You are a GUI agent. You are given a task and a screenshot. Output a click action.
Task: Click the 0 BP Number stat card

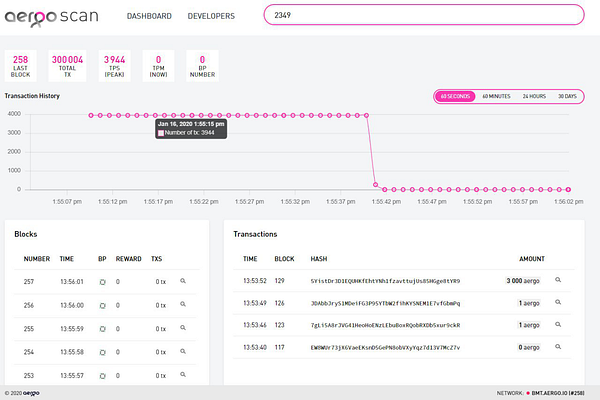click(202, 66)
